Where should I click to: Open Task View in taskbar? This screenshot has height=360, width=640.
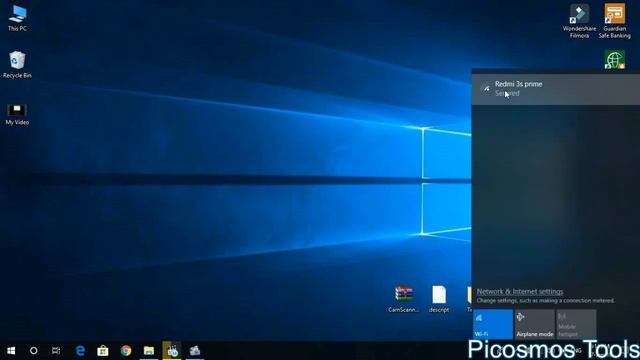[x=56, y=351]
